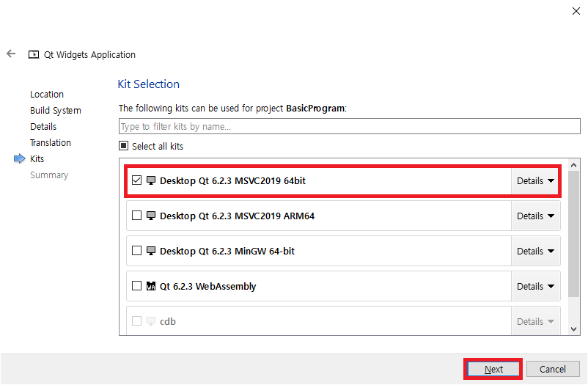Expand Details for MinGW 64-bit kit

[535, 251]
